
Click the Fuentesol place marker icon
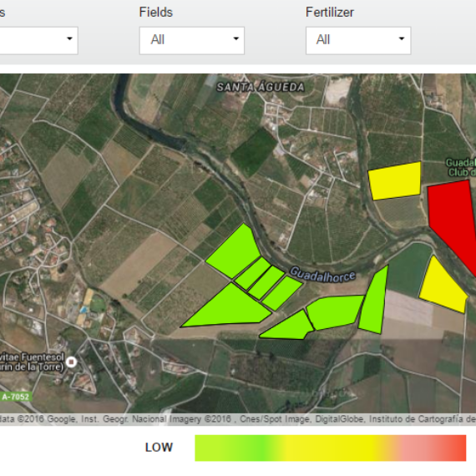(72, 362)
